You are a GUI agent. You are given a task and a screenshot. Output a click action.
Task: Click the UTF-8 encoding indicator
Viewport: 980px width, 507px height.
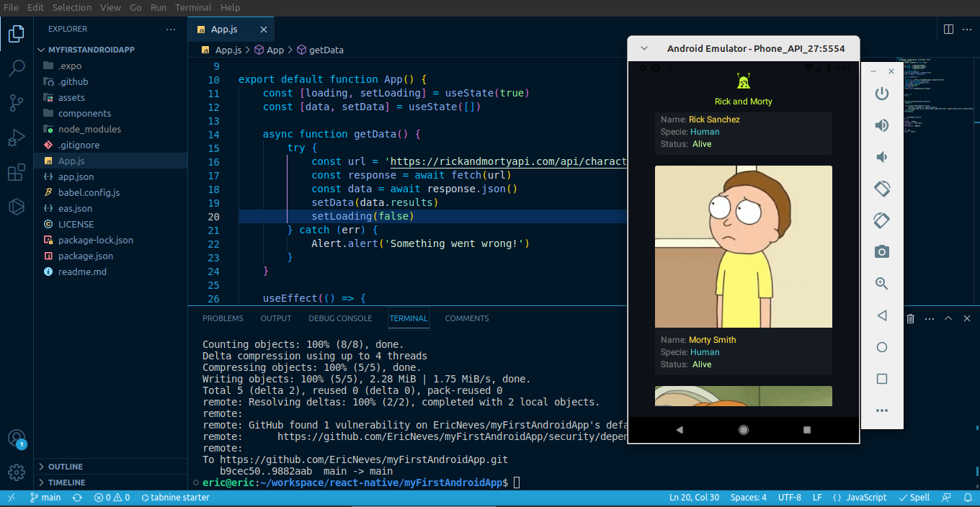coord(789,498)
